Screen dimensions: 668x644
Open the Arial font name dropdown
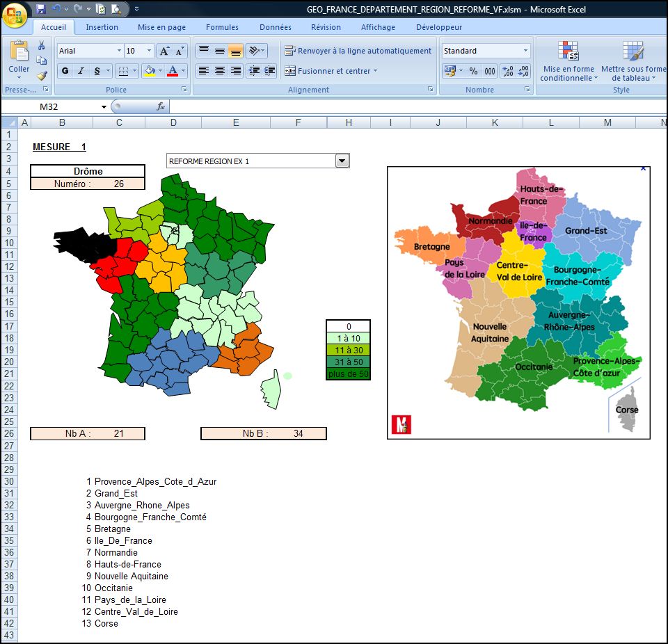(x=119, y=51)
